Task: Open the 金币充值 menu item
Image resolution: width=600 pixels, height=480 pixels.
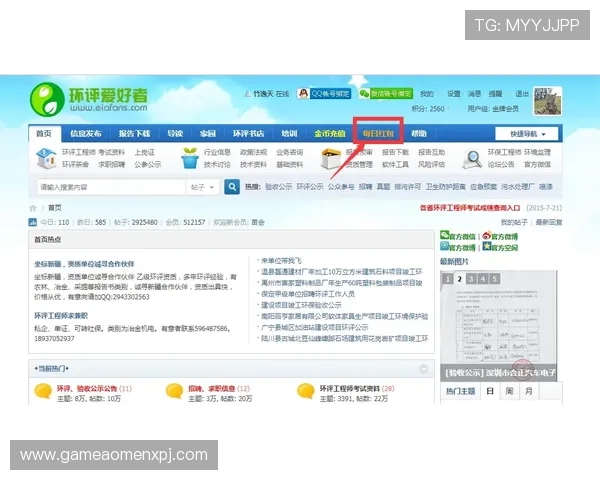Action: (330, 134)
